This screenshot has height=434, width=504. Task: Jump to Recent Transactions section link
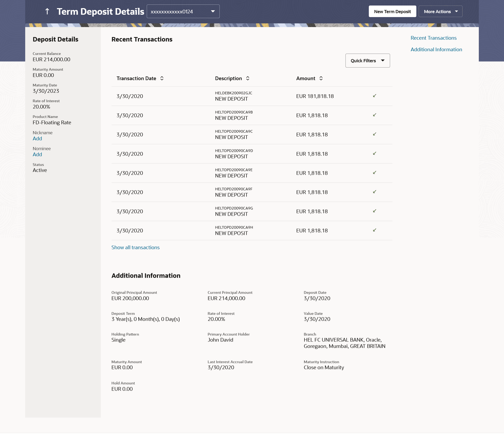[x=433, y=38]
